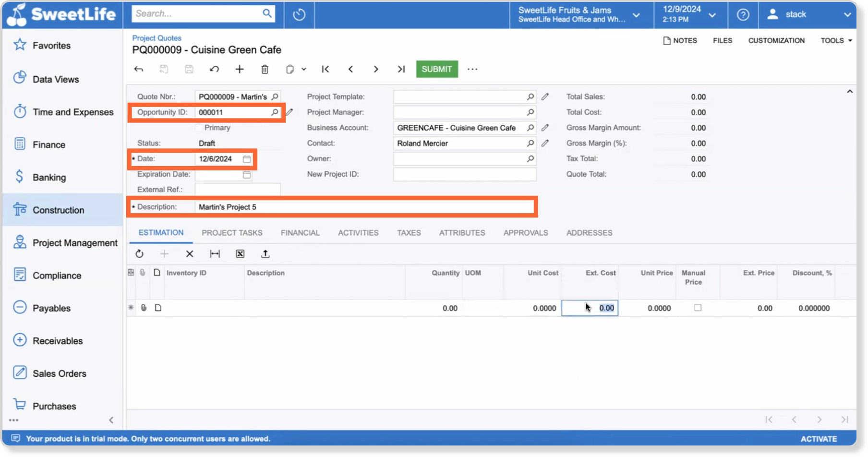Open the Contact lookup selector
The width and height of the screenshot is (868, 457).
tap(530, 144)
